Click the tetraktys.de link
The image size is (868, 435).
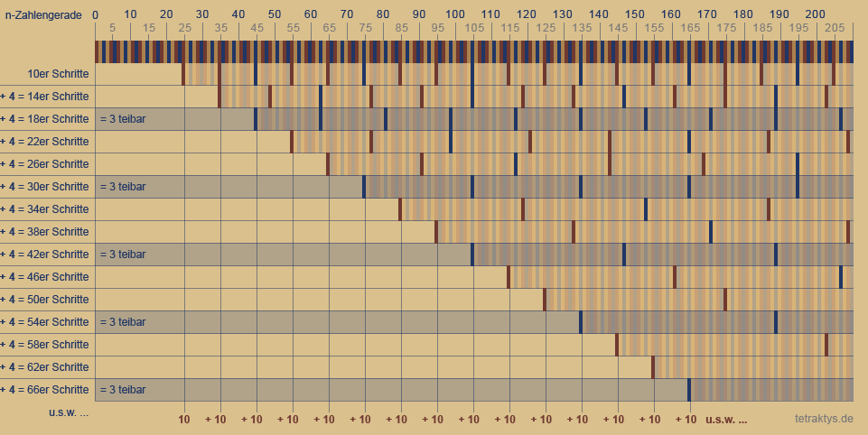pyautogui.click(x=824, y=419)
